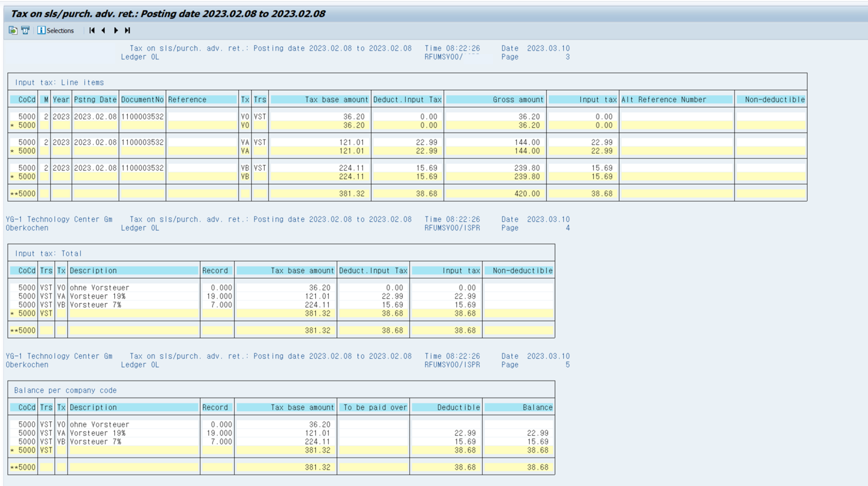Click the Pstng Date column header

95,100
